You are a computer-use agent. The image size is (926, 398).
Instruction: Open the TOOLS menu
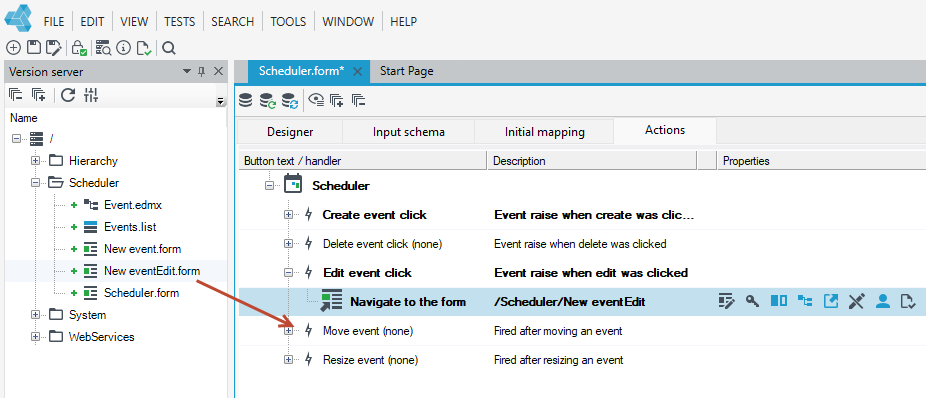click(288, 22)
